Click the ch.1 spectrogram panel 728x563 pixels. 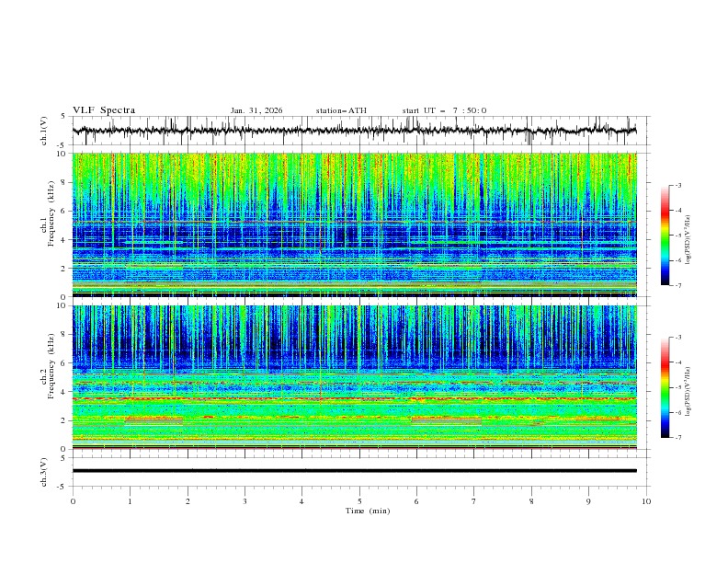click(354, 224)
